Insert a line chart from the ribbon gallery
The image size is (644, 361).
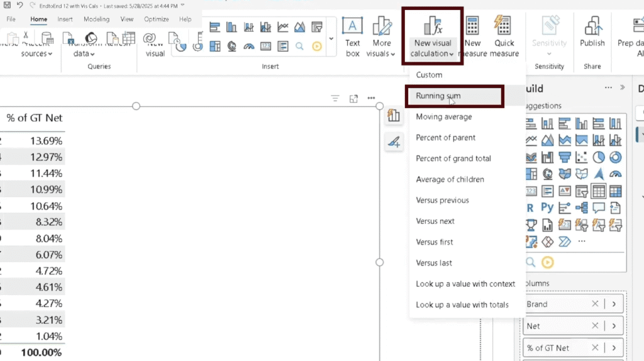[282, 28]
